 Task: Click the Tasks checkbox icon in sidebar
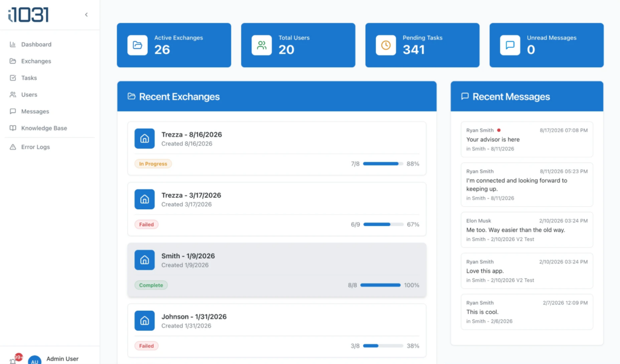pos(13,78)
